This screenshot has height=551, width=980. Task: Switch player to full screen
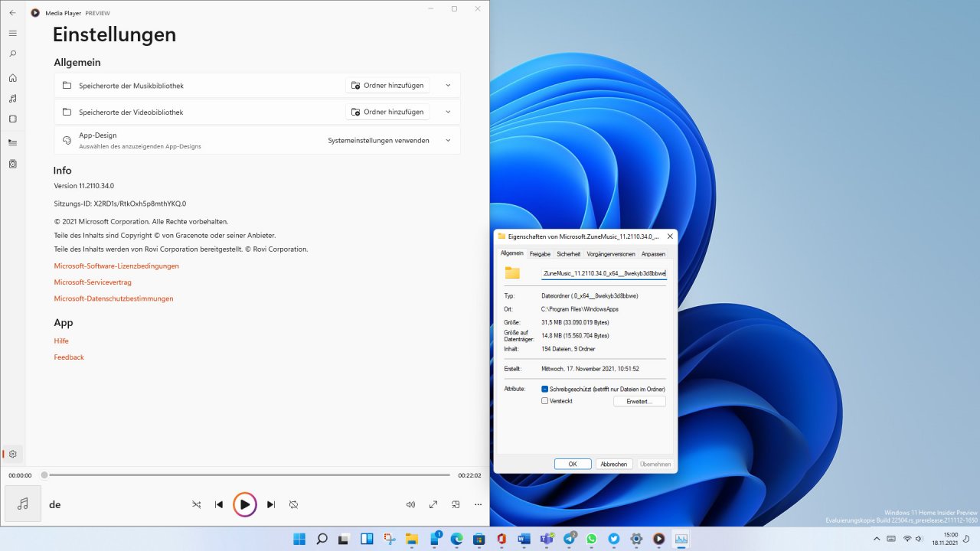tap(433, 504)
